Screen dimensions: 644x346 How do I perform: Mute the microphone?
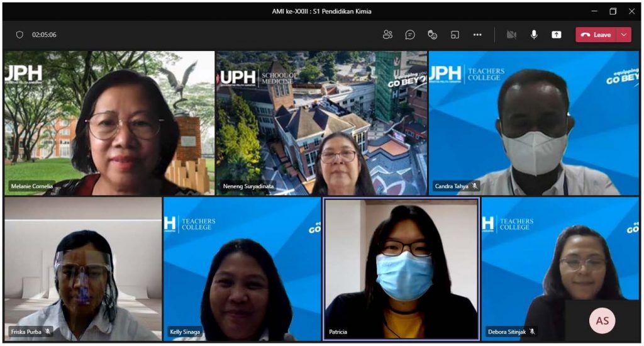tap(534, 35)
